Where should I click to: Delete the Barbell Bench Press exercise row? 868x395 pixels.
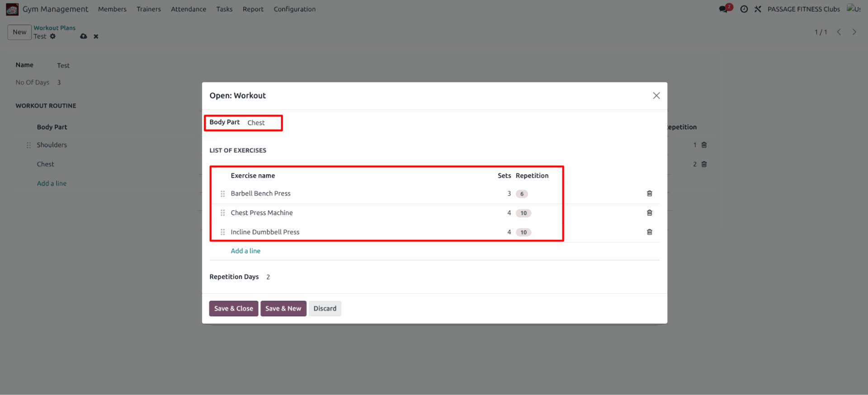649,193
